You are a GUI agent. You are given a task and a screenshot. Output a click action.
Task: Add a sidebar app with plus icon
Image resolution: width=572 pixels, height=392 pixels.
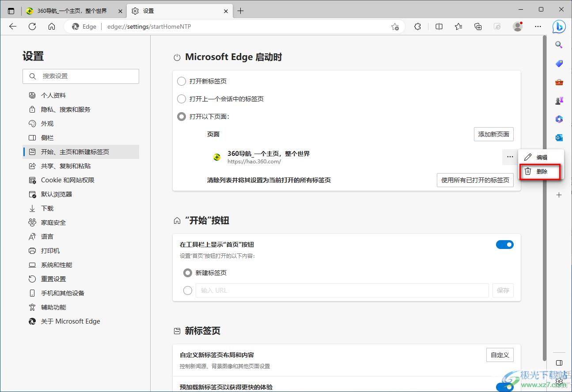[559, 195]
